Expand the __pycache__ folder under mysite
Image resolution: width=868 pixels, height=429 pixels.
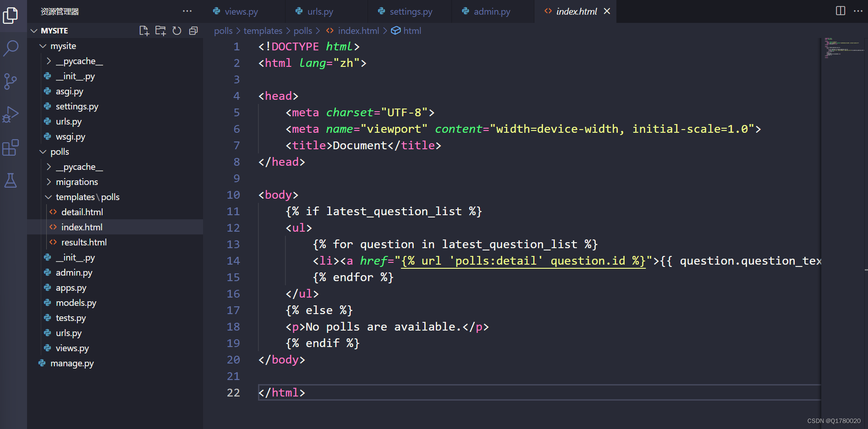click(115, 61)
